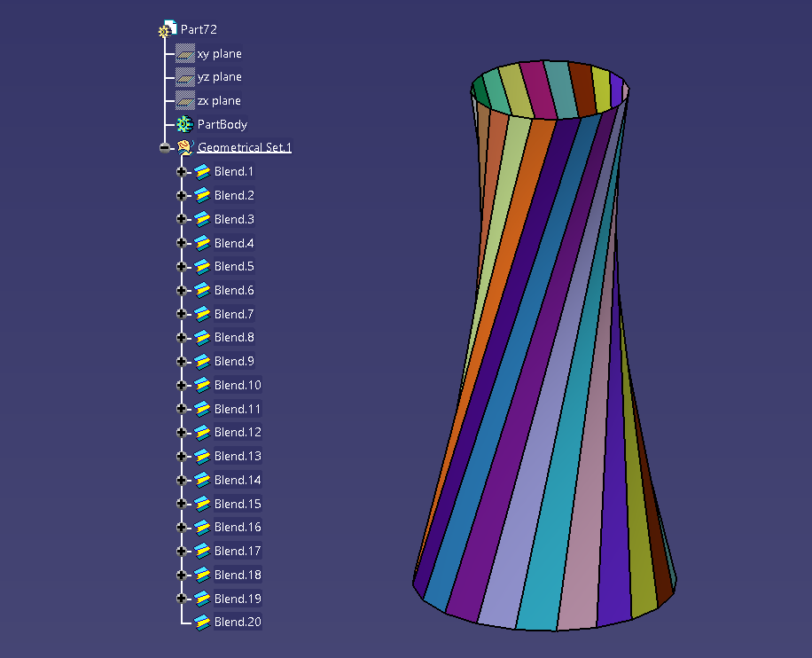The height and width of the screenshot is (658, 812).
Task: Click the Blend.1 surface icon
Action: pos(202,171)
